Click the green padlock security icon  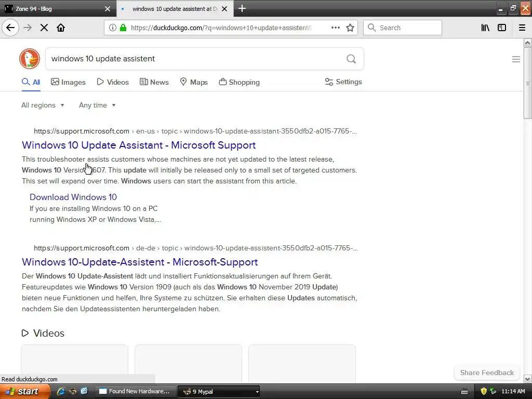[123, 28]
